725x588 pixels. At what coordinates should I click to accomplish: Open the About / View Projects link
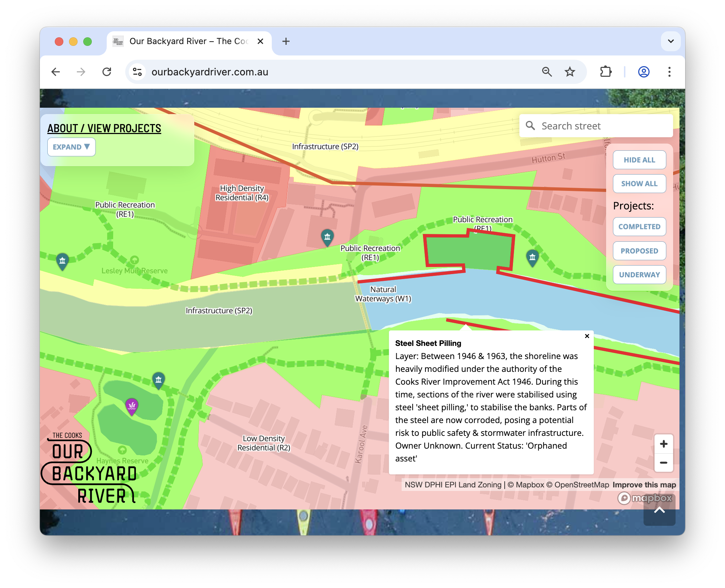point(104,128)
